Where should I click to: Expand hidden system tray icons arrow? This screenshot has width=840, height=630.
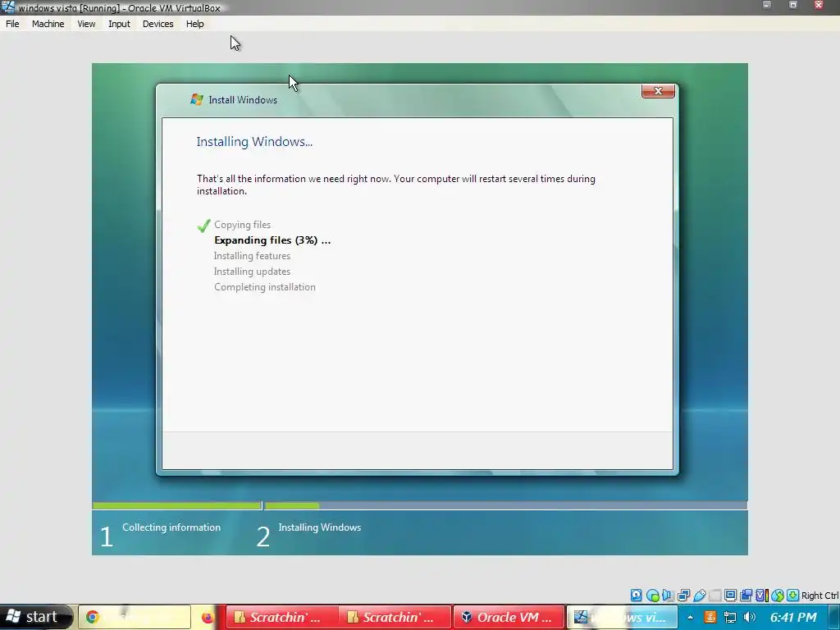click(x=690, y=617)
